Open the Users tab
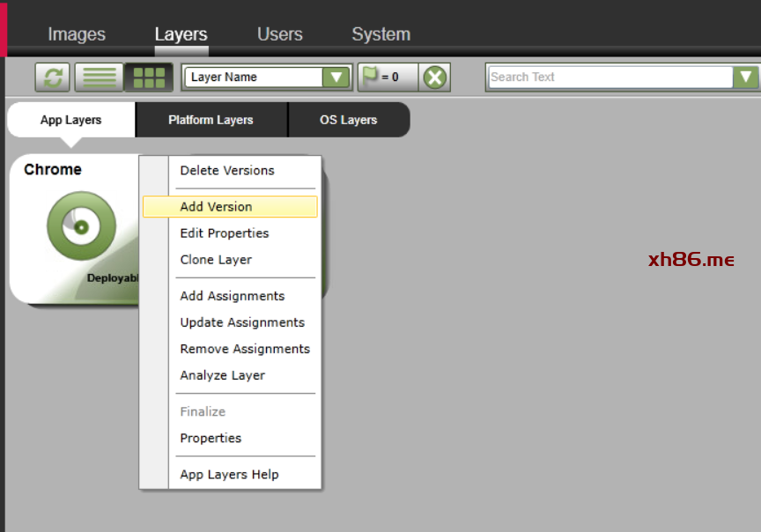Screen dimensions: 761x532 279,34
